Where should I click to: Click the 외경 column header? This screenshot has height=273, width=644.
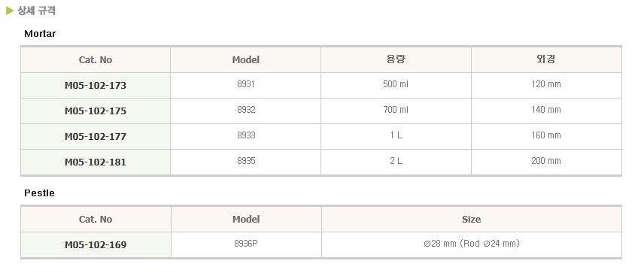546,59
